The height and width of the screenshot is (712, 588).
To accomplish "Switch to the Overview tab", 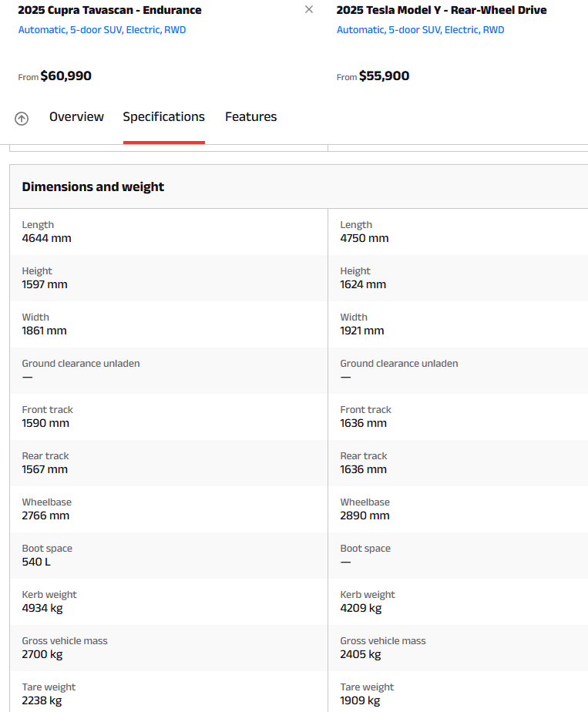I will click(76, 116).
